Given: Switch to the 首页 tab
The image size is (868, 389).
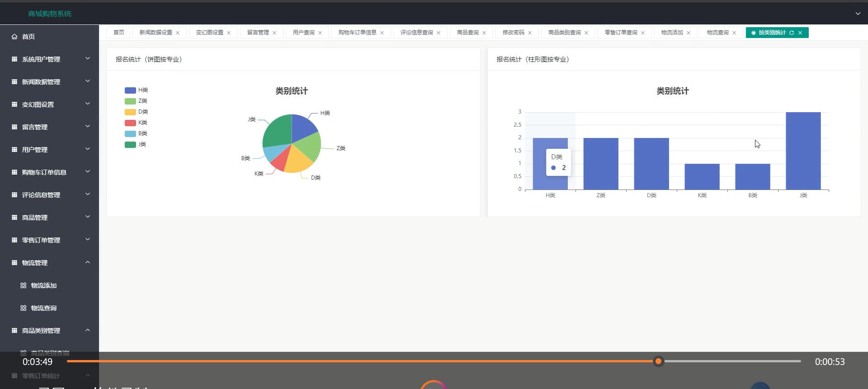Looking at the screenshot, I should coord(118,33).
